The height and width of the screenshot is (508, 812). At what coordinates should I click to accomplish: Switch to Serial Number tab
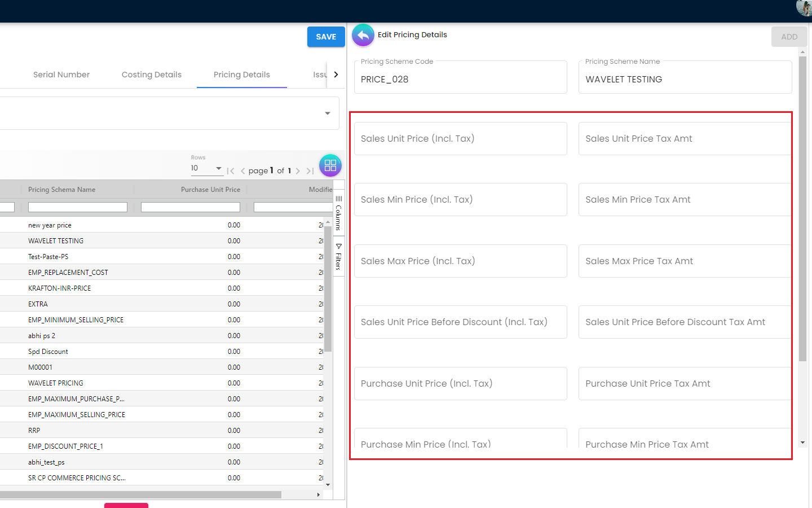[x=61, y=75]
